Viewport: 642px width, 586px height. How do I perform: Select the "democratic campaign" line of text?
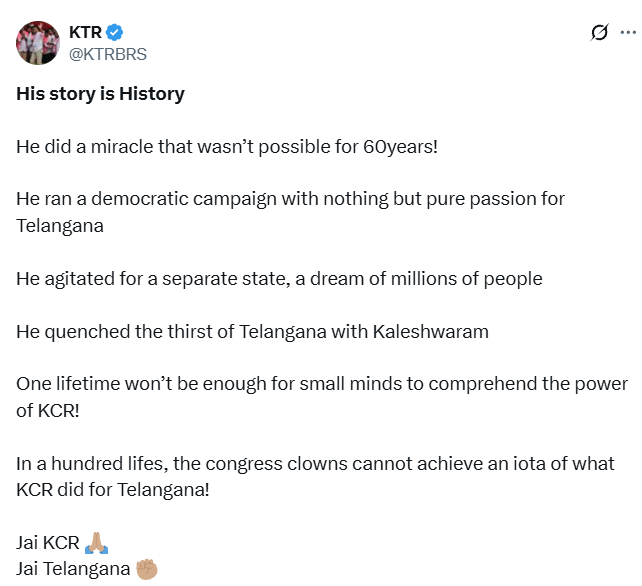290,199
